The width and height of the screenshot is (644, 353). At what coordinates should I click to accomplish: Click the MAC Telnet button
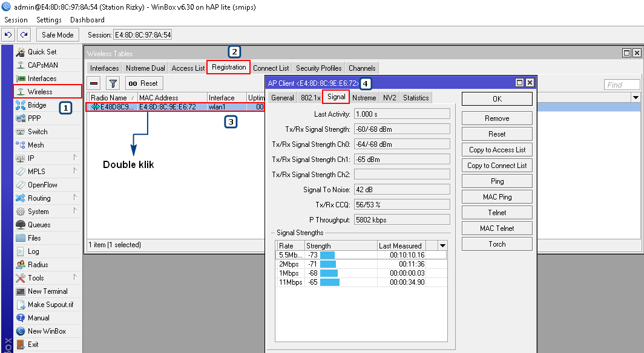tap(497, 228)
